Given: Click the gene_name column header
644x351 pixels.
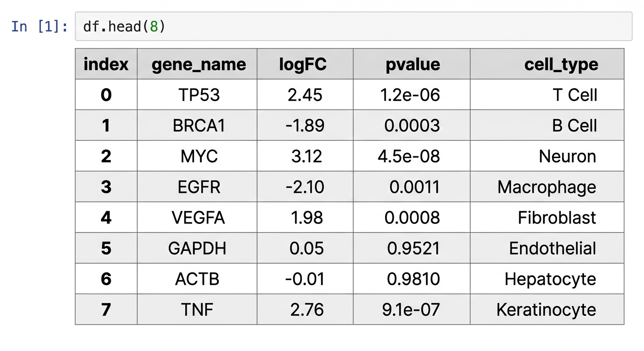Looking at the screenshot, I should (199, 64).
